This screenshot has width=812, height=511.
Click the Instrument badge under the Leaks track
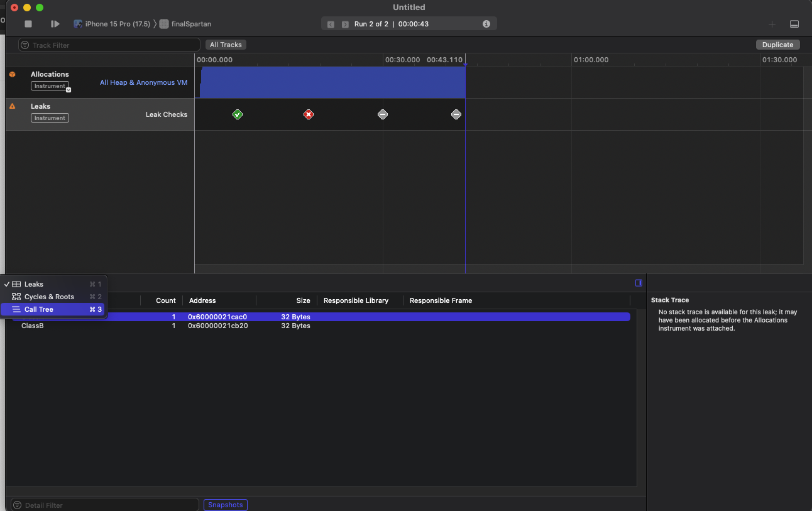(50, 118)
